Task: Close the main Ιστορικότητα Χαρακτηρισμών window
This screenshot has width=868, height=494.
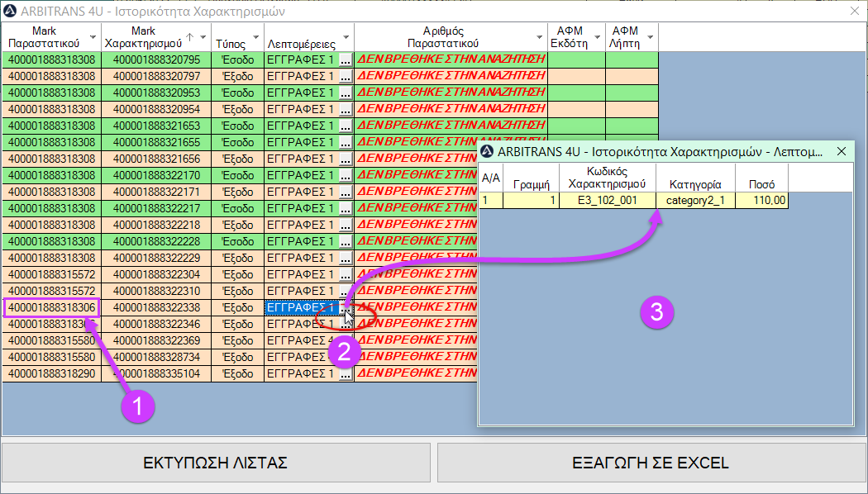Action: 855,11
